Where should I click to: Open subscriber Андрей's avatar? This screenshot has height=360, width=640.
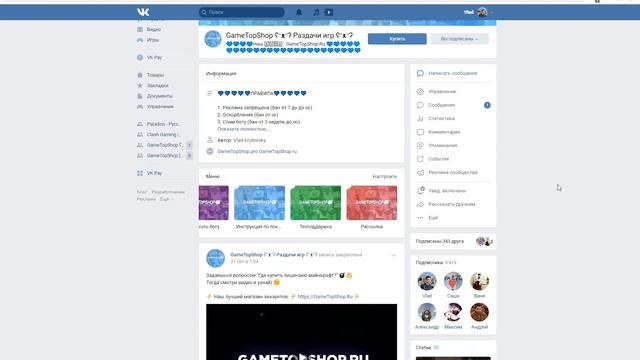pyautogui.click(x=479, y=312)
